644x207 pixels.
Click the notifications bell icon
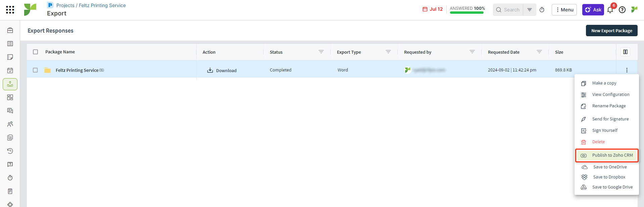pyautogui.click(x=610, y=10)
